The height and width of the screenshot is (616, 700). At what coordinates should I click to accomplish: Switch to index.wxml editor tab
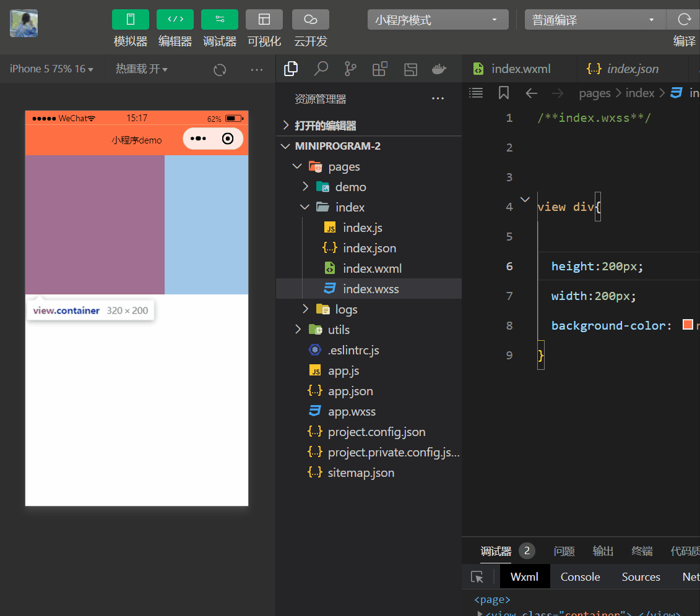[519, 69]
